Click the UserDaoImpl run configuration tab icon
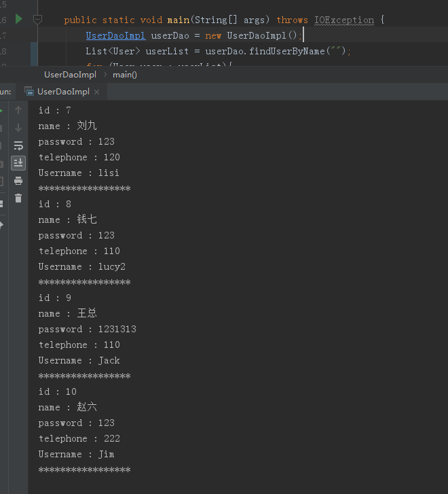 [x=29, y=92]
